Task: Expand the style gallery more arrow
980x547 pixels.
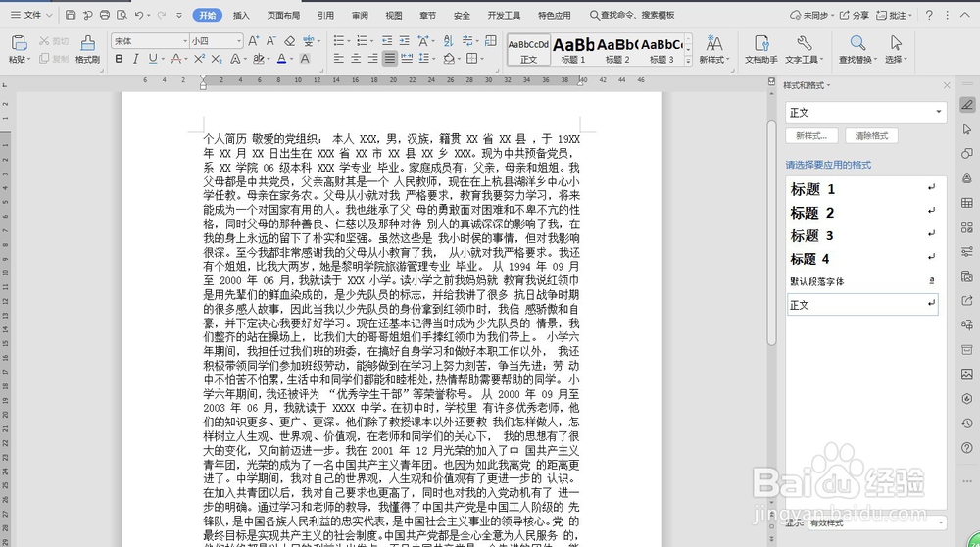Action: click(688, 61)
